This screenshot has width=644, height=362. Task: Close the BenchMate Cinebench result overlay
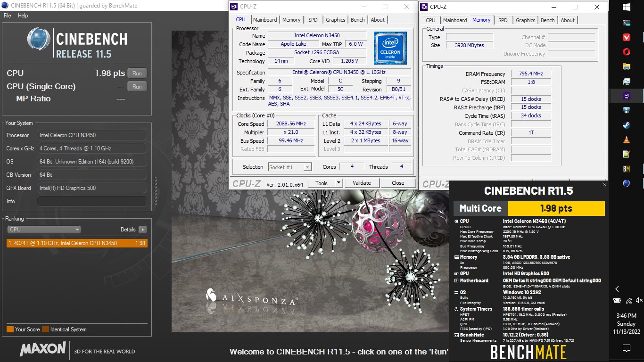click(x=605, y=185)
